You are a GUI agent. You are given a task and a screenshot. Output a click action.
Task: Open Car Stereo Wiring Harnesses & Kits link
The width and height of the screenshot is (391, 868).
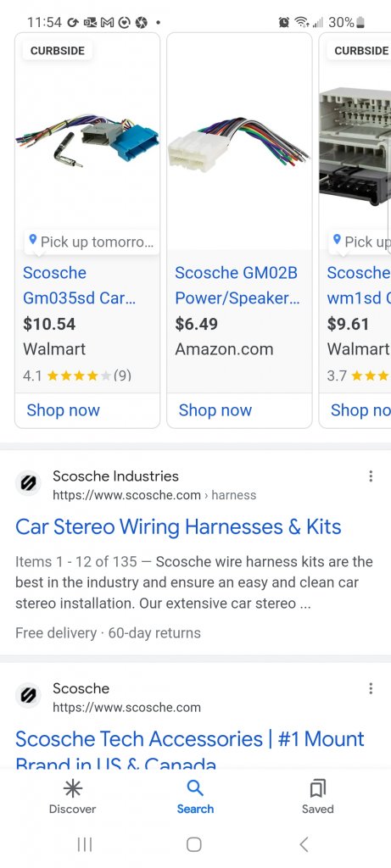pos(178,526)
